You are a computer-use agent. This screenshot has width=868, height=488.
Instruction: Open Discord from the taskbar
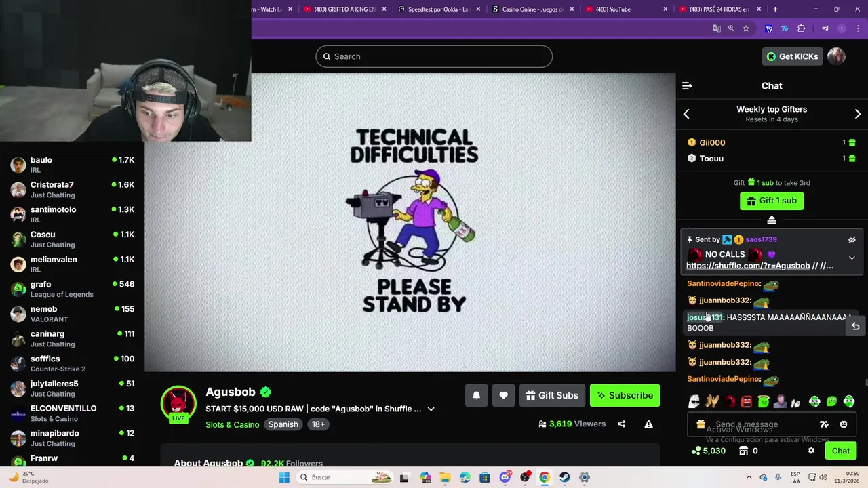tap(505, 477)
